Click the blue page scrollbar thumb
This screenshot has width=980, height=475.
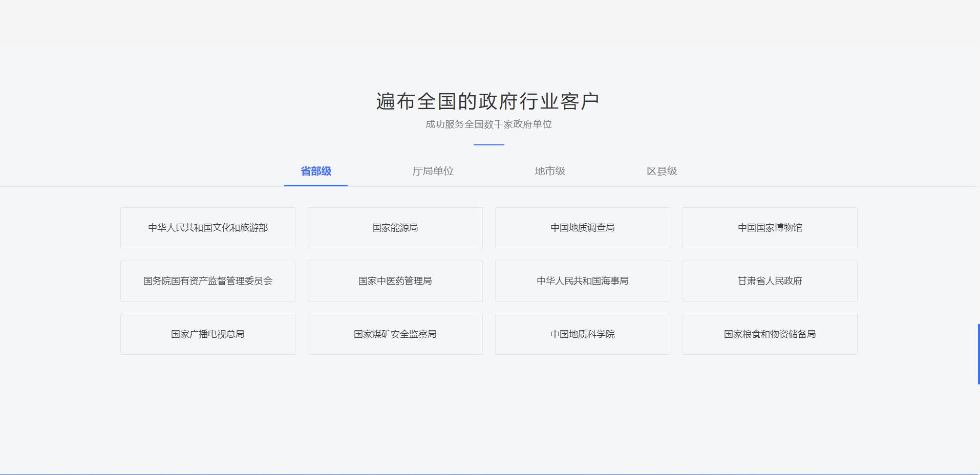pos(978,354)
